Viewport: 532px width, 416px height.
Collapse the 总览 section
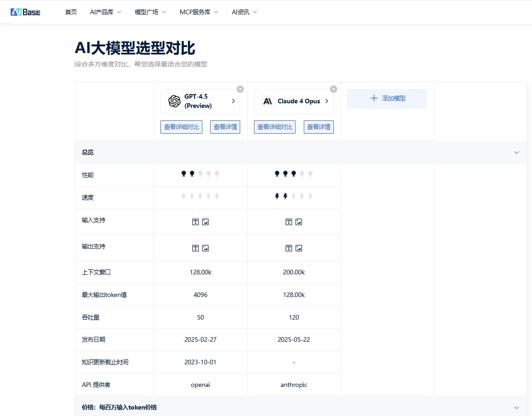pos(516,152)
